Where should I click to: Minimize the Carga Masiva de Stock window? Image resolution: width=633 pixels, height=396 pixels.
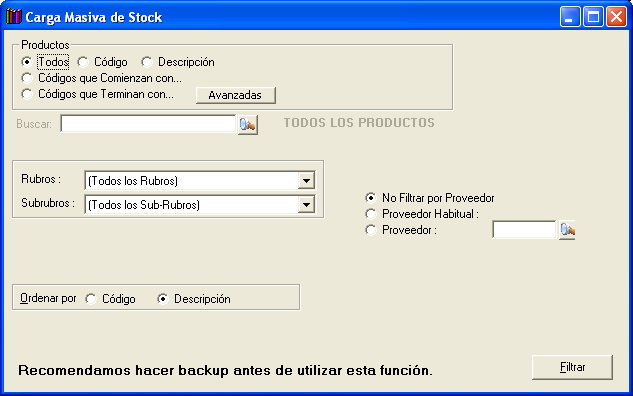point(570,17)
